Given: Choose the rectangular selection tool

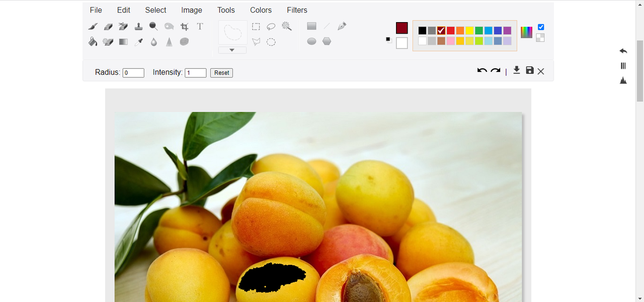Looking at the screenshot, I should point(256,27).
